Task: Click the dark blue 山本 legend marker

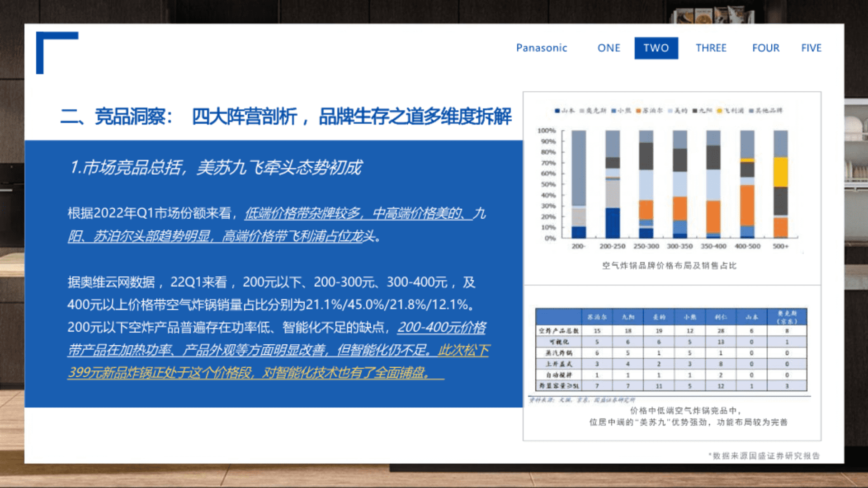Action: pyautogui.click(x=557, y=111)
